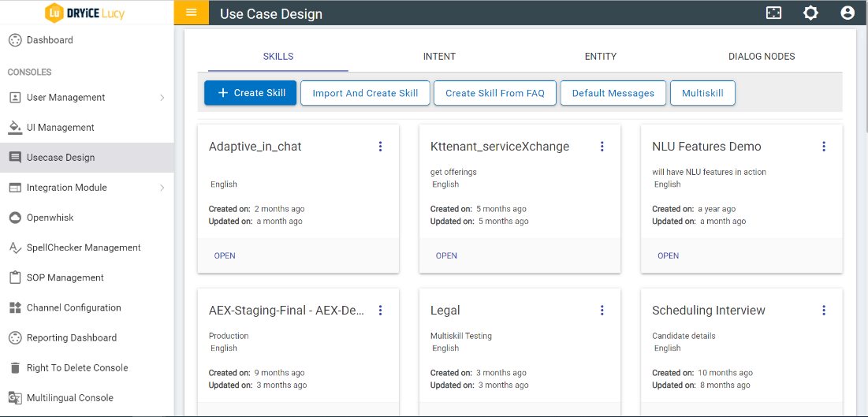Viewport: 868px width, 417px height.
Task: Open three-dot menu on NLU Features Demo
Action: (x=823, y=147)
